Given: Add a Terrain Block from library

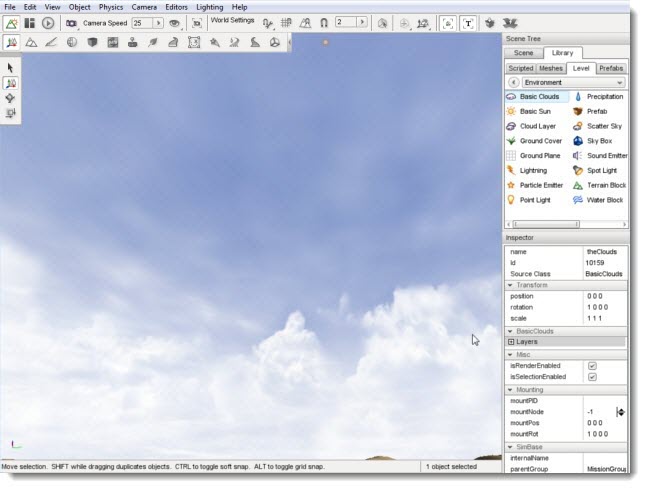Looking at the screenshot, I should pos(600,185).
